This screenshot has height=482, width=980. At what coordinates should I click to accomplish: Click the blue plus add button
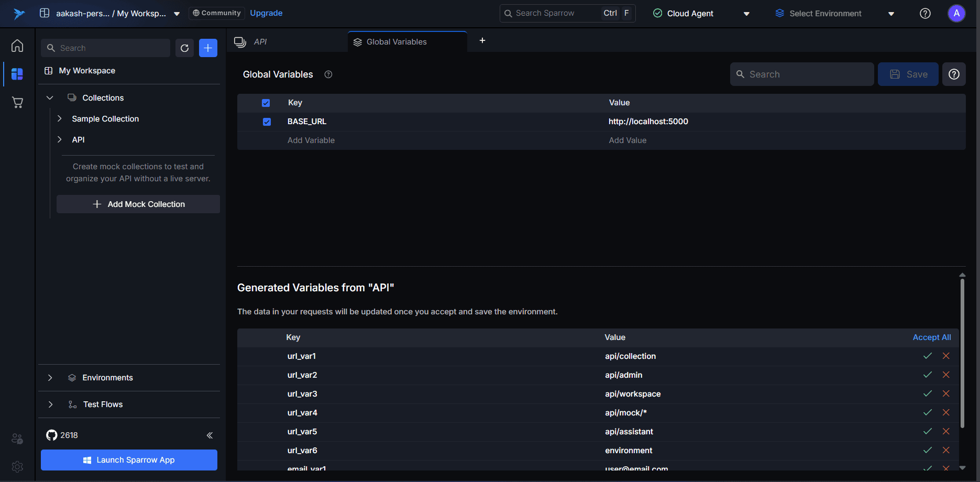point(208,48)
